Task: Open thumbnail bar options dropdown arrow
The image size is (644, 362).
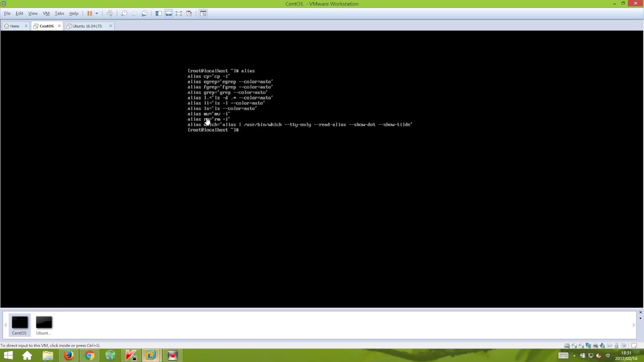Action: pyautogui.click(x=640, y=318)
